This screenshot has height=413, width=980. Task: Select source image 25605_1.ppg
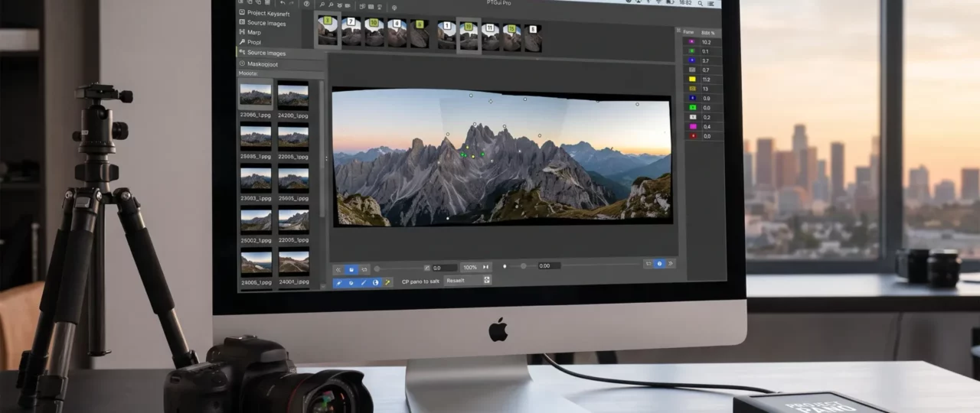tap(293, 183)
